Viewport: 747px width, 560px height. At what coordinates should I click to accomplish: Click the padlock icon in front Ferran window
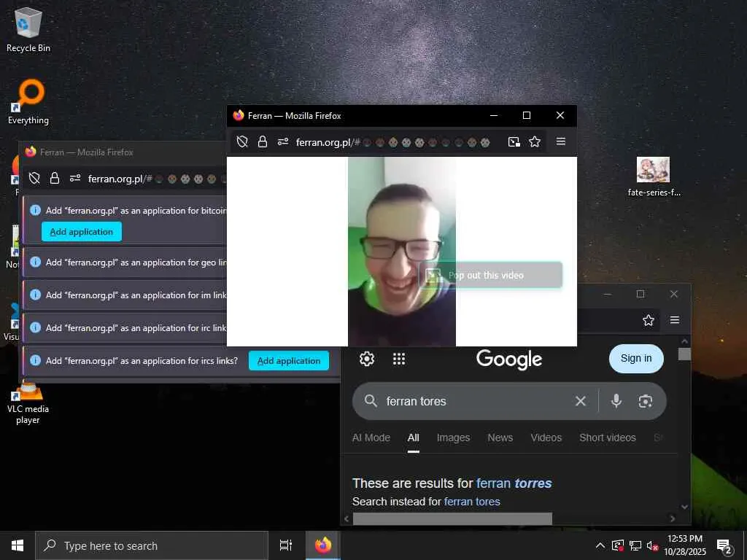[x=263, y=141]
